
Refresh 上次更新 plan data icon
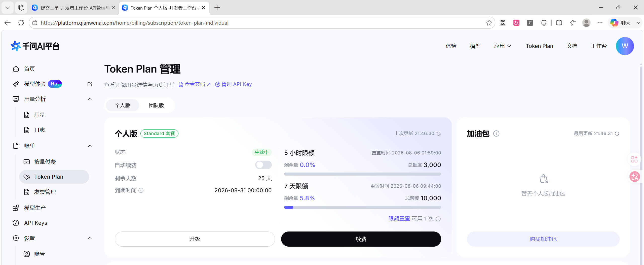[439, 134]
